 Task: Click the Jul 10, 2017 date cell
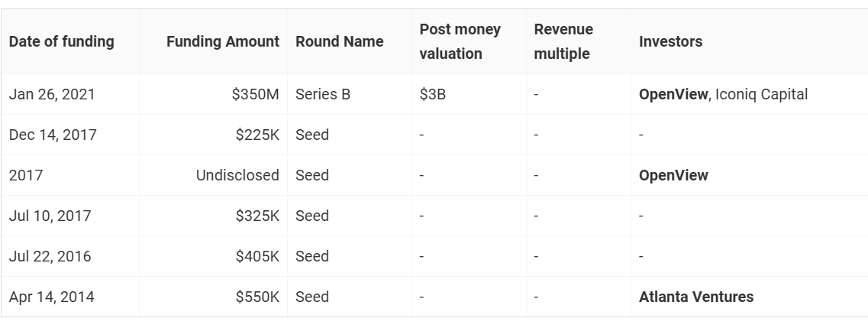pos(50,216)
